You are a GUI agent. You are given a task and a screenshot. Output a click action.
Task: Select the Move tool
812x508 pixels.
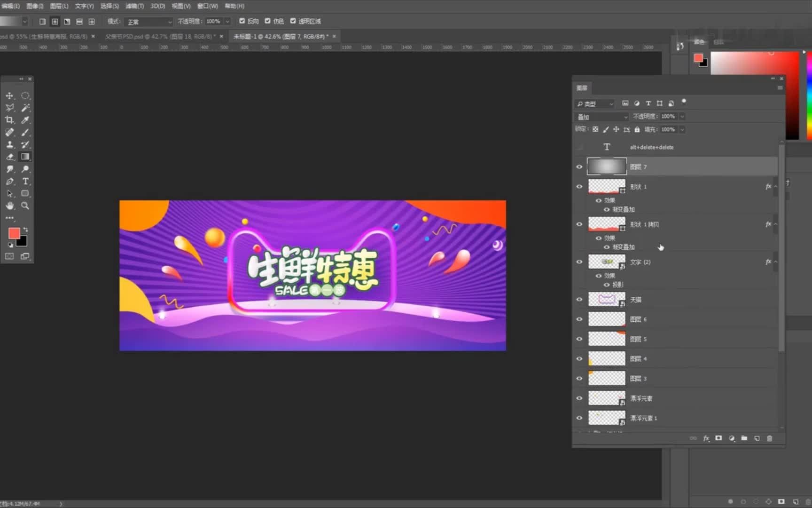[x=9, y=96]
